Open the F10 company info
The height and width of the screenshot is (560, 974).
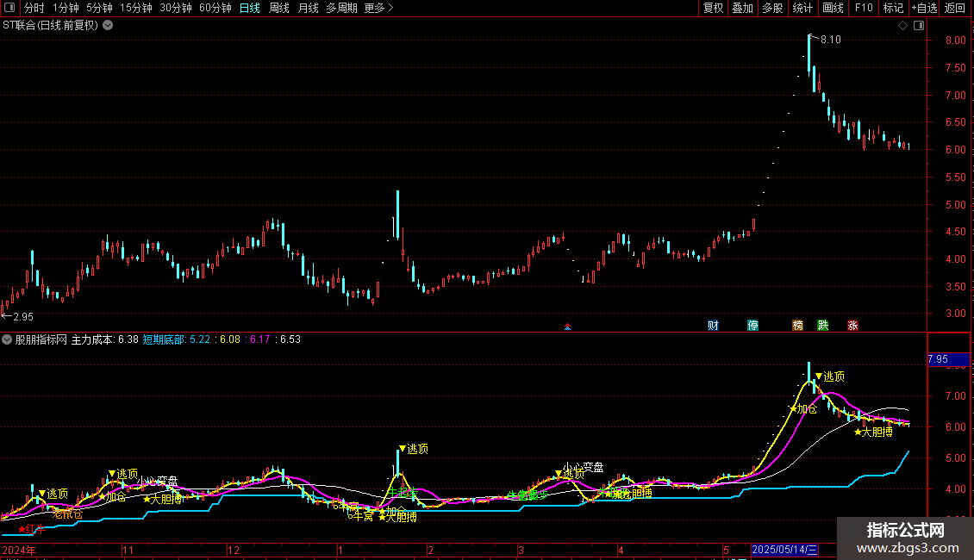pyautogui.click(x=864, y=8)
